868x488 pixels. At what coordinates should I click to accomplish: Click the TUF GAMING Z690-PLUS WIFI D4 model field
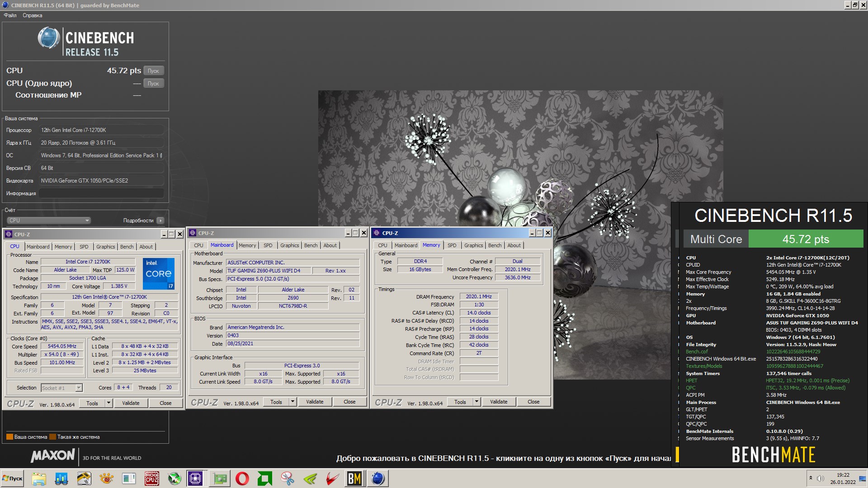[x=269, y=271]
